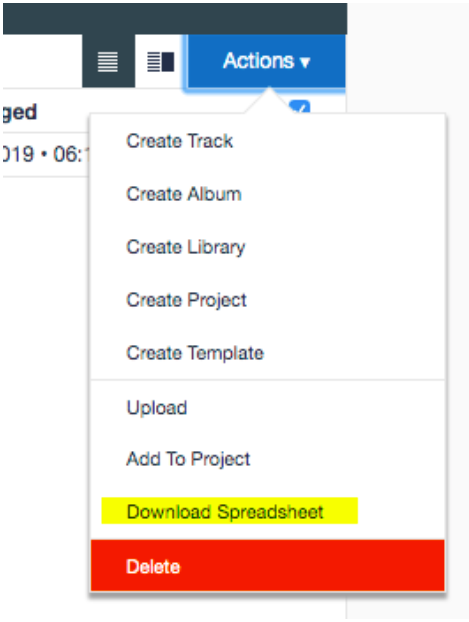Pick Create Library in Actions menu
Viewport: 469px width, 622px height.
click(x=186, y=247)
